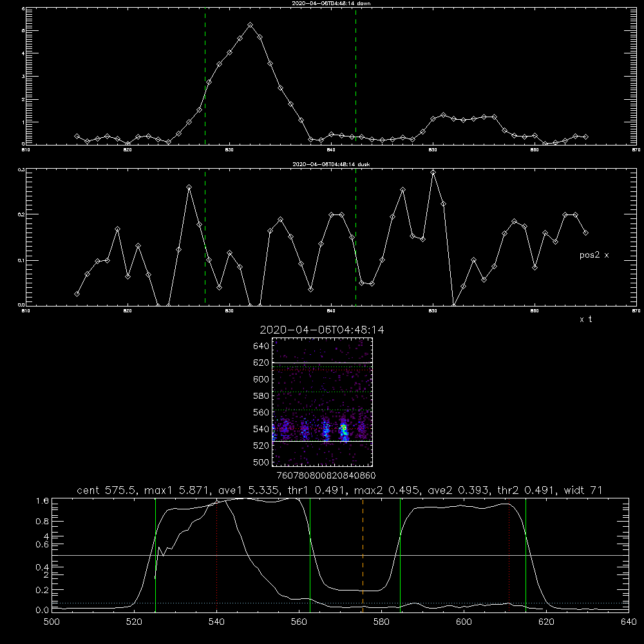Click the upper white horizontal line on heatmap
Viewport: 644px width, 644px height.
[323, 363]
